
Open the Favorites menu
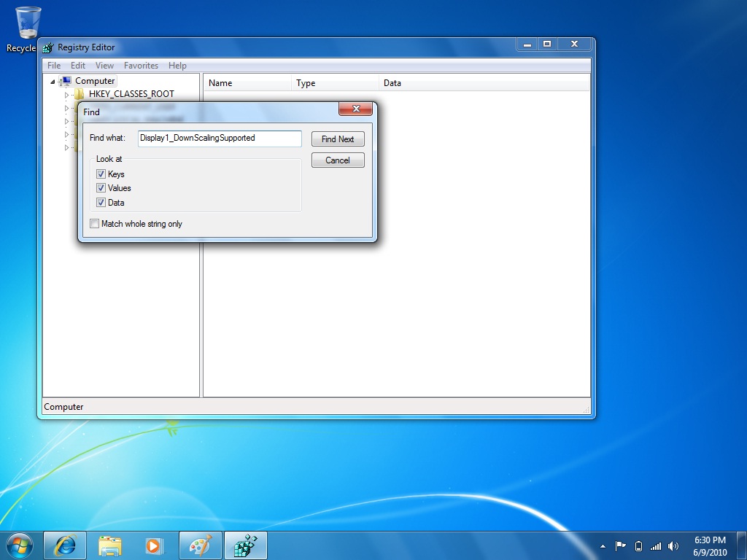pos(141,65)
